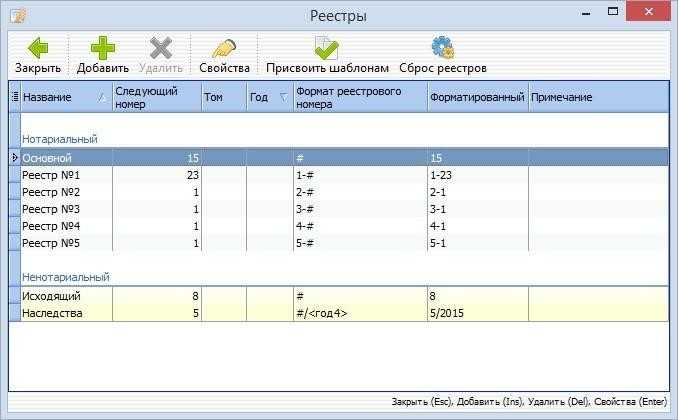Select the Исходящий registry row

point(344,296)
